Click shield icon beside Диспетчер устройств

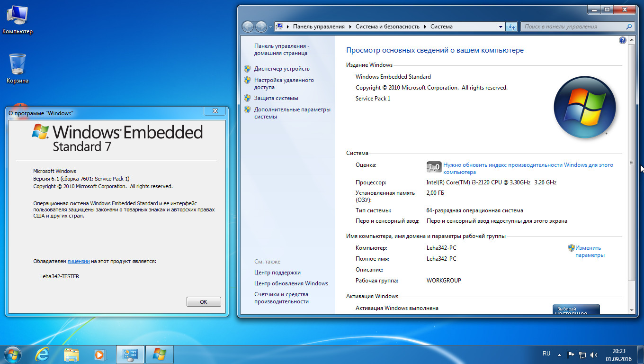click(x=247, y=69)
